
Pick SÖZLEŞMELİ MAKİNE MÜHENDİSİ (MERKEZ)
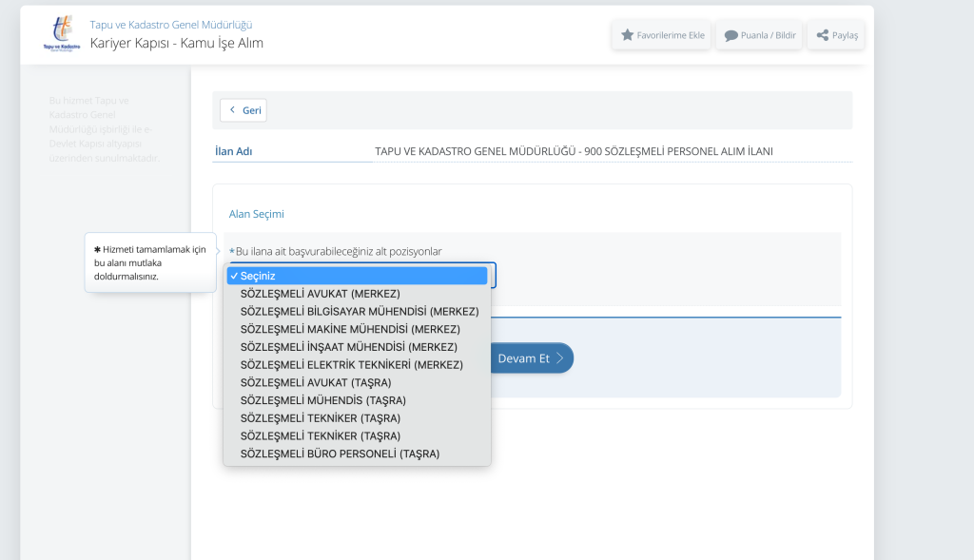[350, 329]
